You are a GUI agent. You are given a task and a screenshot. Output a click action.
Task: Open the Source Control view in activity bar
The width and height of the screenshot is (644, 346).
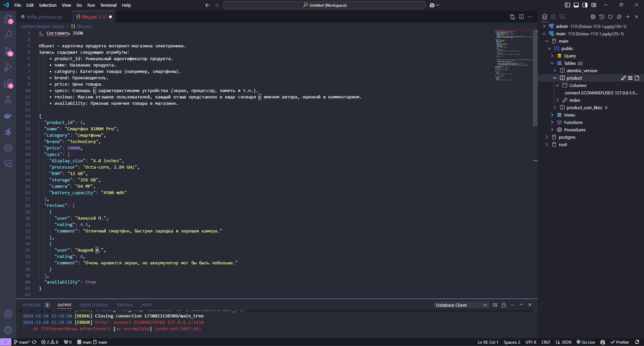point(8,51)
